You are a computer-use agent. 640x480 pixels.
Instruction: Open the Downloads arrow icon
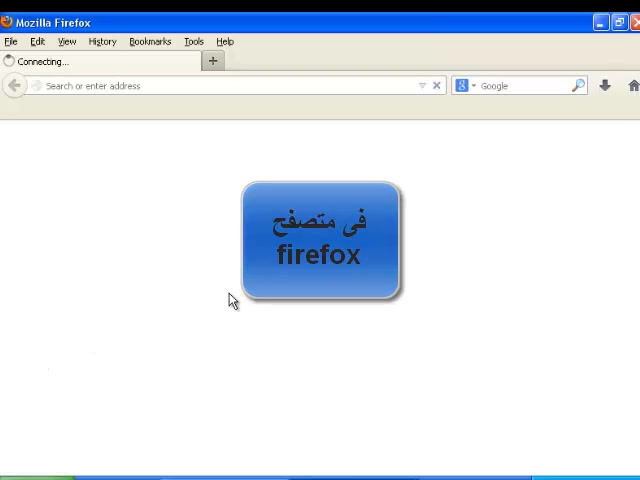605,85
